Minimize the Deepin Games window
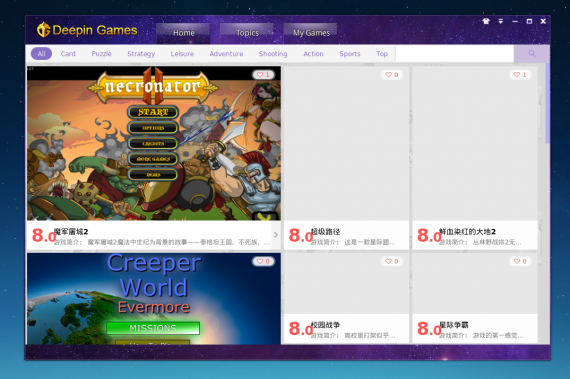Image resolution: width=570 pixels, height=379 pixels. [515, 21]
